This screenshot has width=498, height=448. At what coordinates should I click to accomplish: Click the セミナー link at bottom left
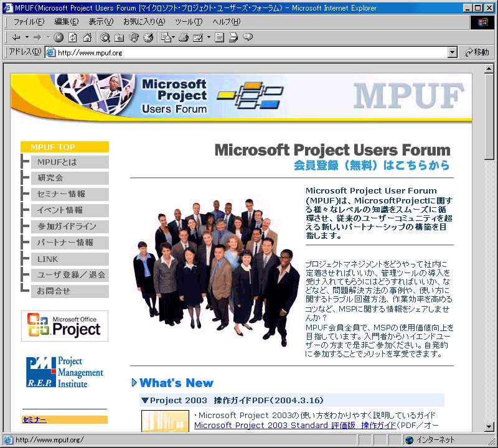point(34,420)
